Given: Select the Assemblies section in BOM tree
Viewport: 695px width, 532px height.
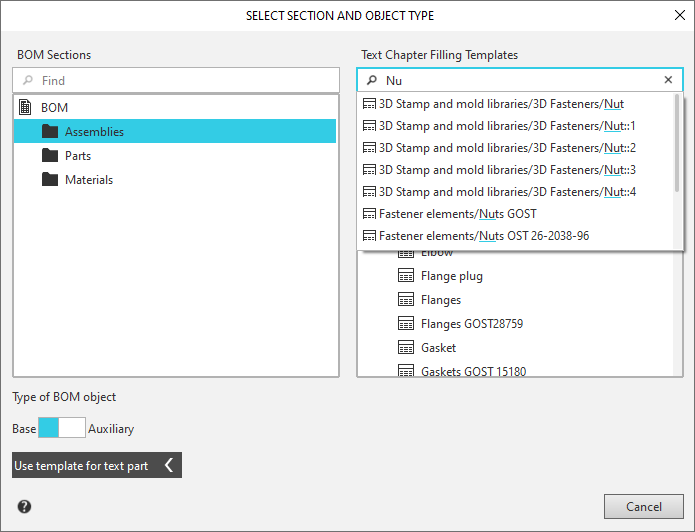Looking at the screenshot, I should pyautogui.click(x=94, y=132).
